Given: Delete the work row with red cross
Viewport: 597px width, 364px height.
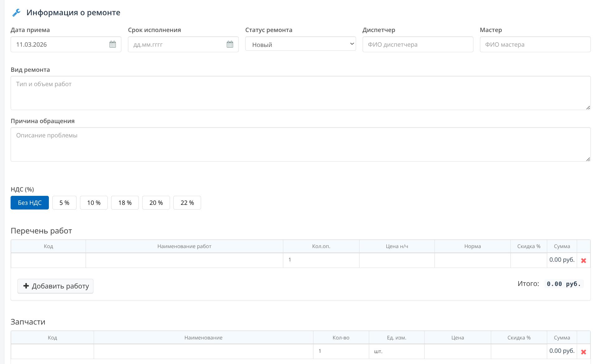Looking at the screenshot, I should click(x=583, y=260).
